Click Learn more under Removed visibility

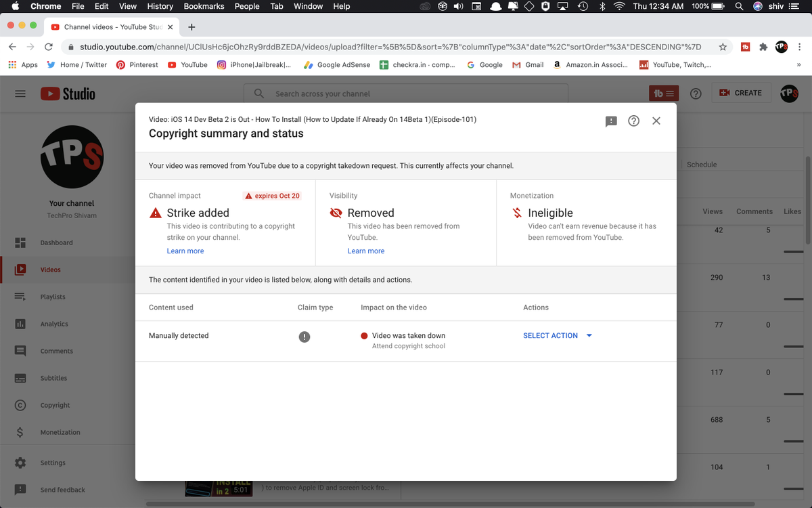pyautogui.click(x=366, y=251)
